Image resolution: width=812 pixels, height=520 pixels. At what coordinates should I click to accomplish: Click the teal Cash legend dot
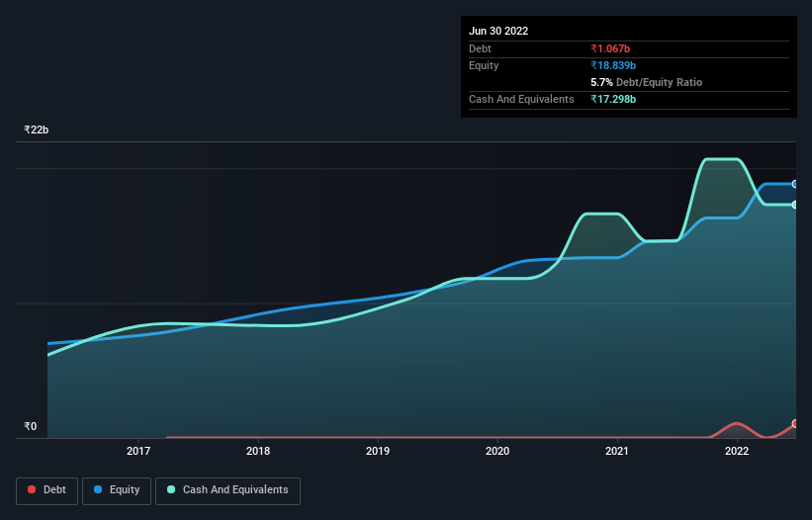171,489
